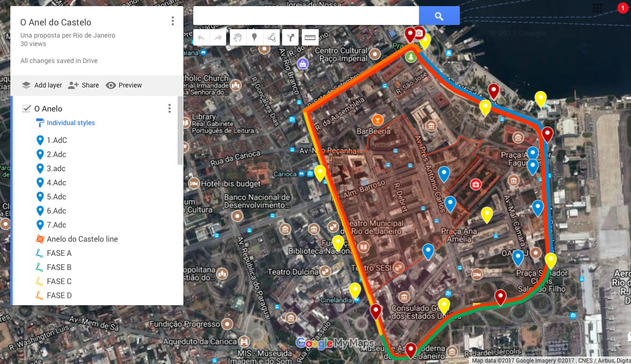Click the blue search magnifier button

pos(439,16)
